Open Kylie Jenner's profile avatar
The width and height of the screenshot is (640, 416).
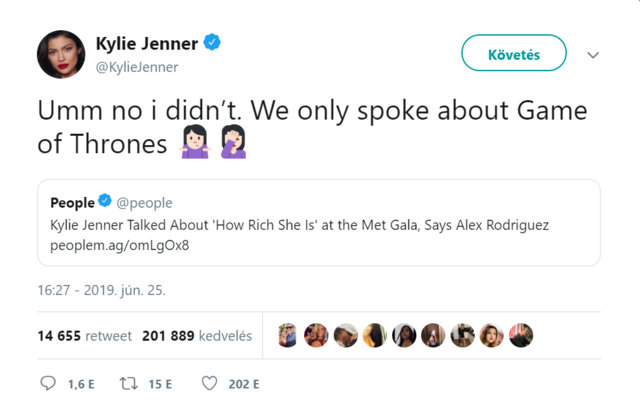point(62,54)
